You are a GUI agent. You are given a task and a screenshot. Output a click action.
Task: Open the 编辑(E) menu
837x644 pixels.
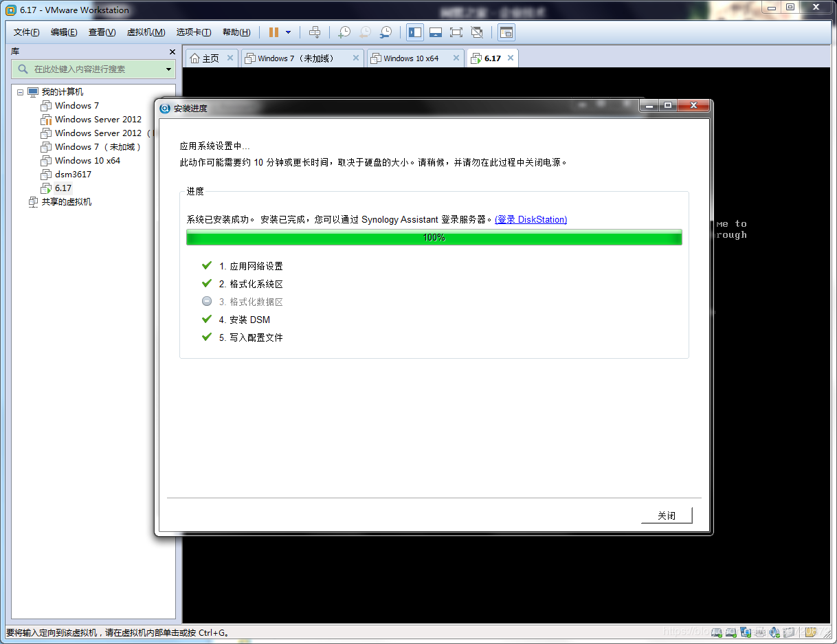click(64, 32)
